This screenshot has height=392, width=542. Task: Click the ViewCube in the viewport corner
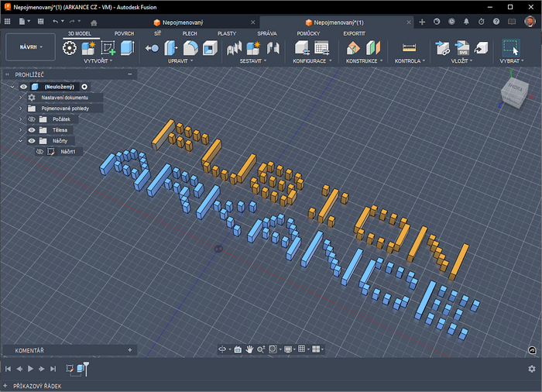513,93
